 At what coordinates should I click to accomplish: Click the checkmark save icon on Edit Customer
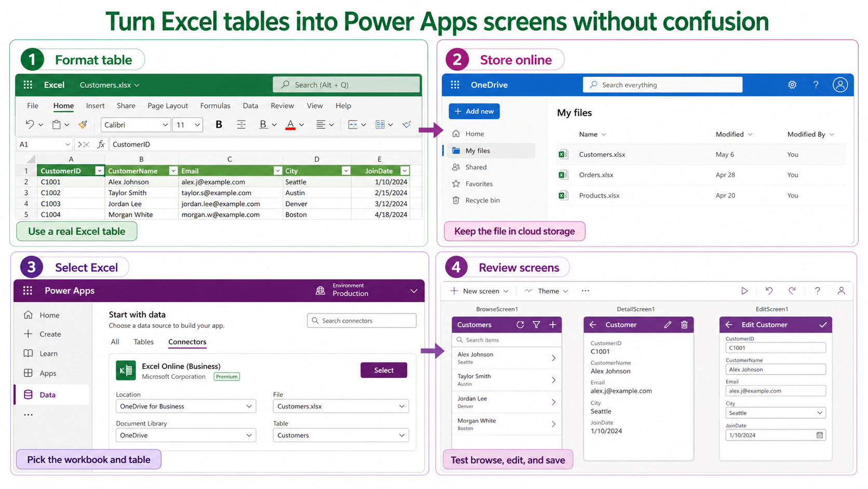(x=823, y=325)
